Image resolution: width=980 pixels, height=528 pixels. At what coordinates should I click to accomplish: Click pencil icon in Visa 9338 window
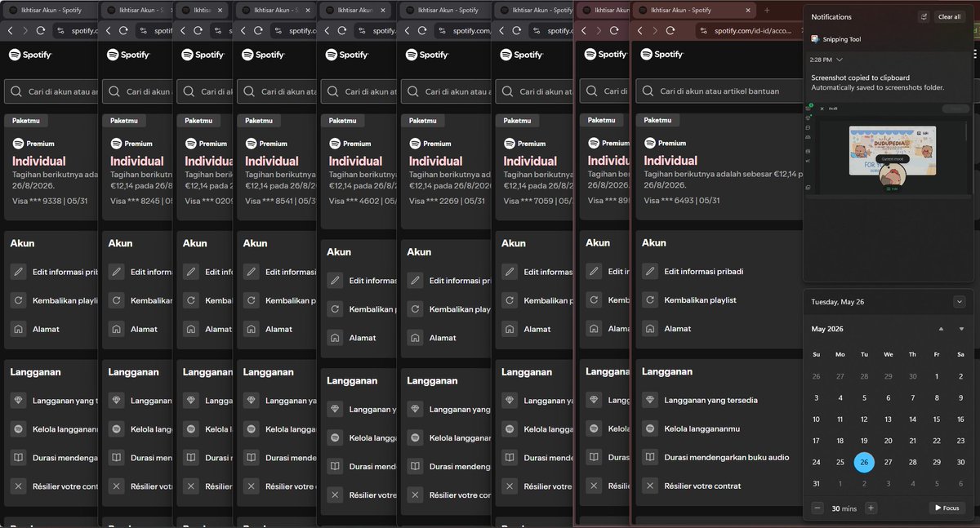(x=19, y=272)
